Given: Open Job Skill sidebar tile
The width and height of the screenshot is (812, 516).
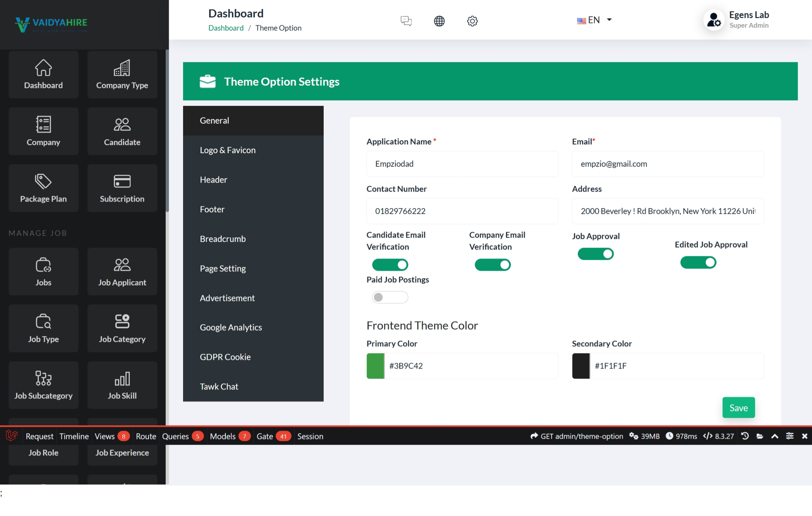Looking at the screenshot, I should pyautogui.click(x=122, y=385).
